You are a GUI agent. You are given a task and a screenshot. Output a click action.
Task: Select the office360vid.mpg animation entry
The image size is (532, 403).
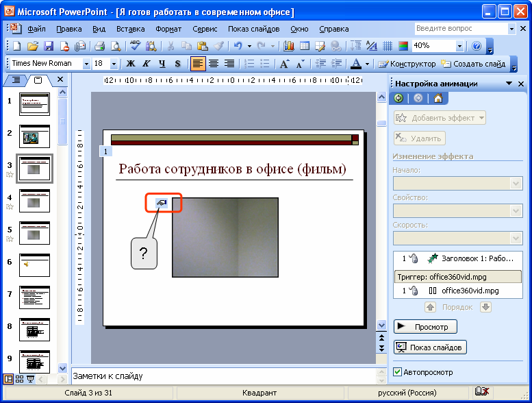(x=457, y=291)
